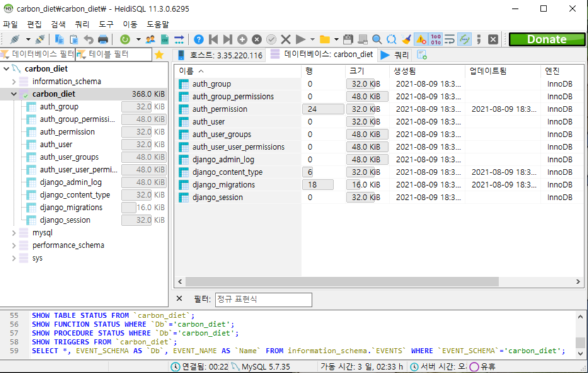This screenshot has width=588, height=373.
Task: Expand the performance_schema database node
Action: coord(14,246)
